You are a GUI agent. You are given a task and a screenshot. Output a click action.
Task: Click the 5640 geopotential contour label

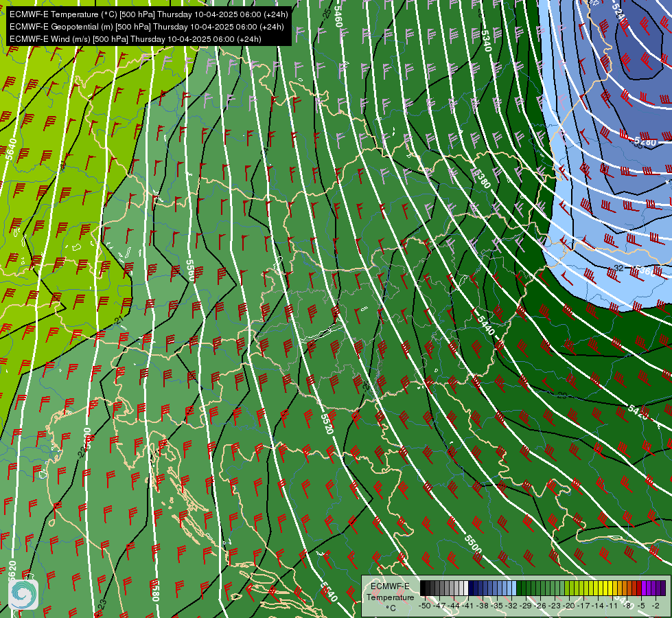[12, 149]
